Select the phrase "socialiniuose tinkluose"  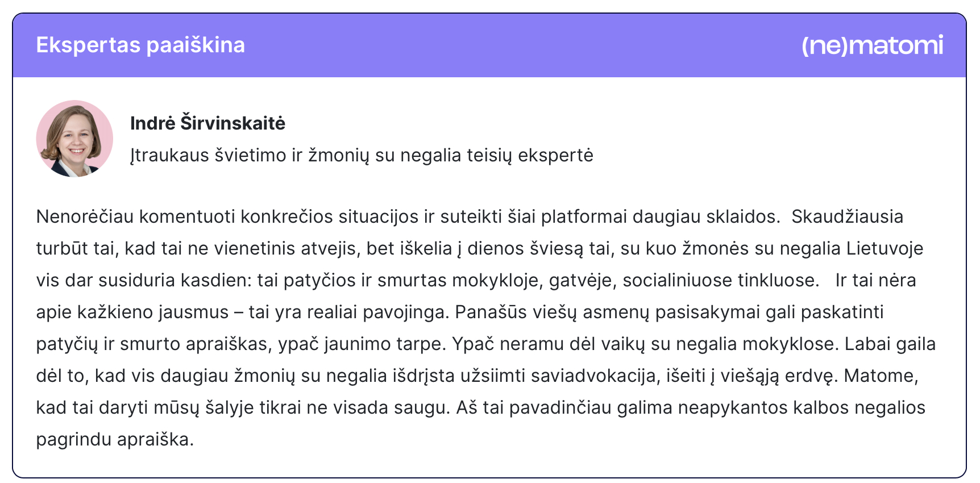point(720,280)
